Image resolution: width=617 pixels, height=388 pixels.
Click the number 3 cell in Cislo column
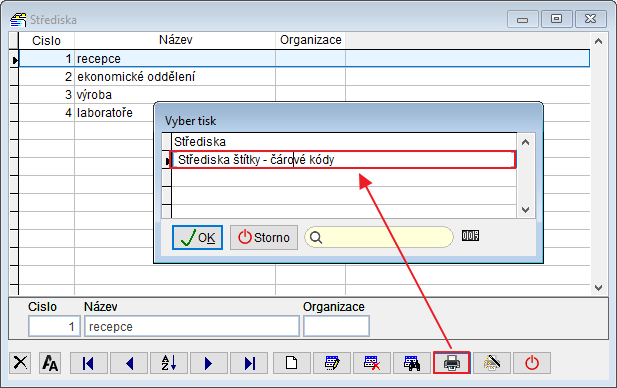click(46, 95)
